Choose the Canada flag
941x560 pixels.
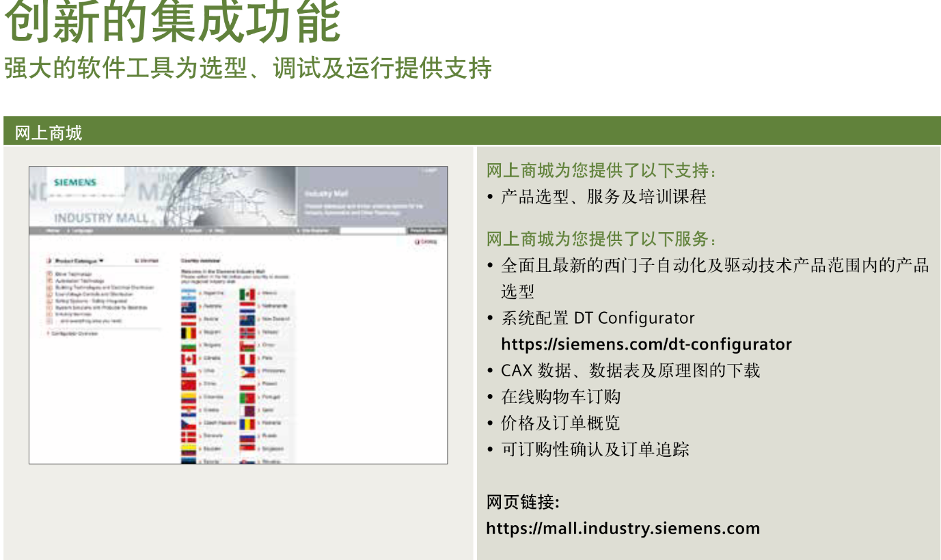pyautogui.click(x=189, y=359)
